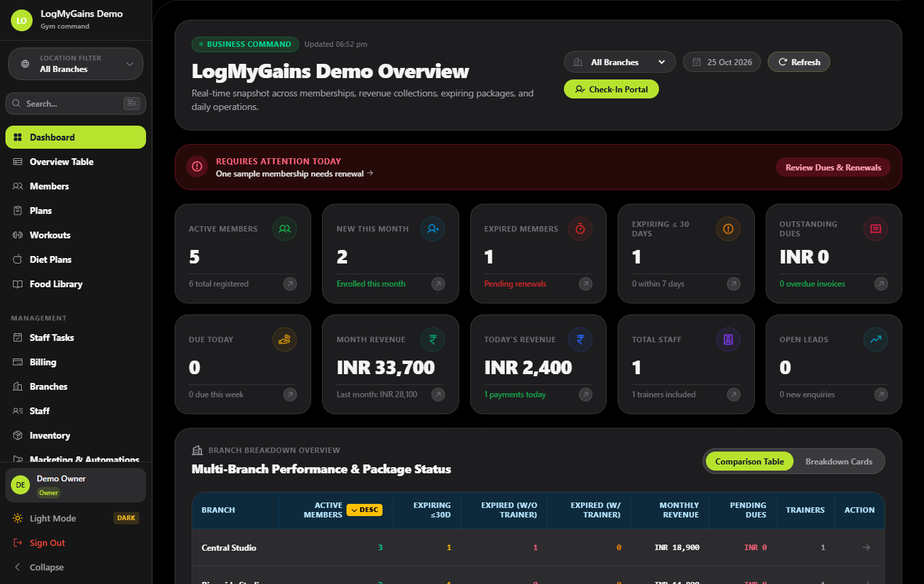Select Comparison Table view
The image size is (924, 584).
coord(749,461)
